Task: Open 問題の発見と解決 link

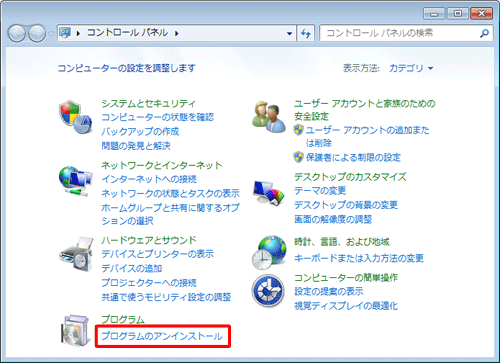Action: pos(136,146)
